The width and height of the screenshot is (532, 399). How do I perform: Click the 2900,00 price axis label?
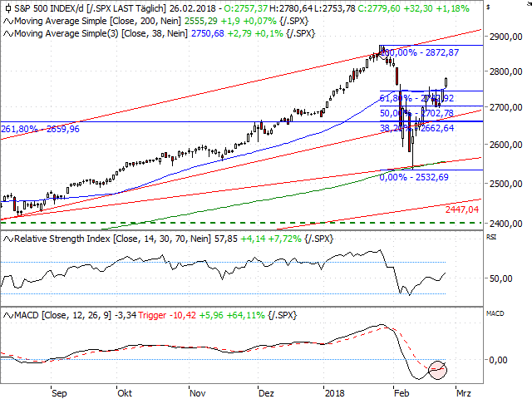tap(505, 37)
